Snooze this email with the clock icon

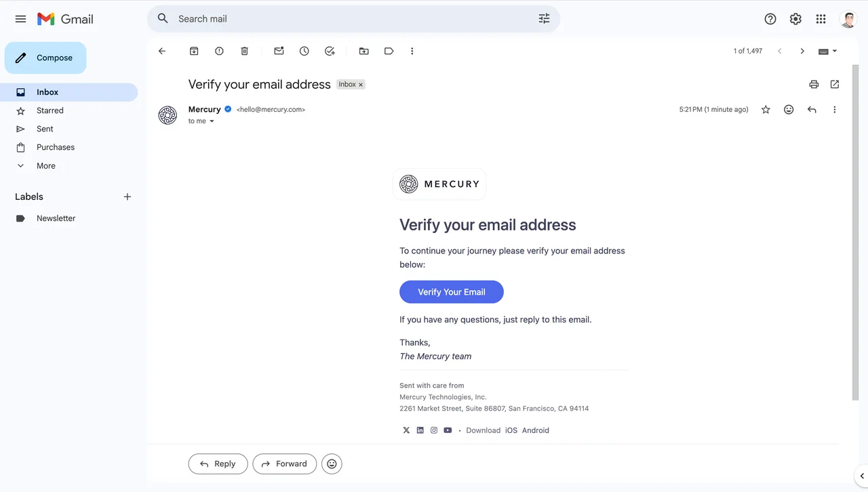[304, 51]
